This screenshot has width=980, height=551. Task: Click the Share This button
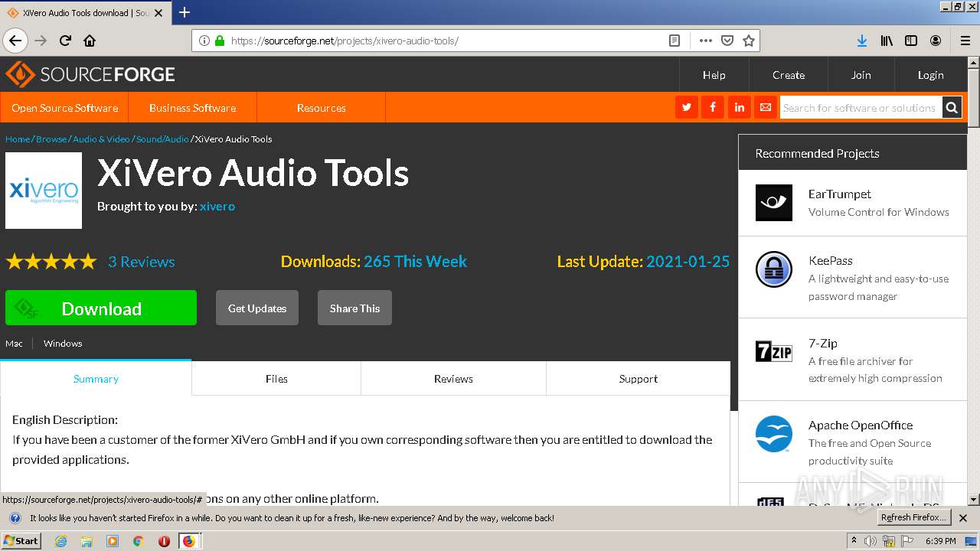[x=354, y=308]
